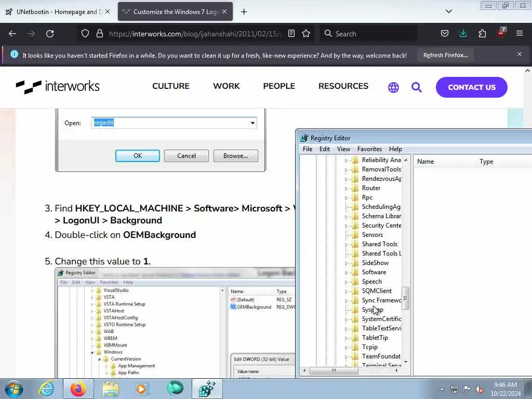
Task: Click the Name column header in Registry Editor
Action: tap(445, 162)
